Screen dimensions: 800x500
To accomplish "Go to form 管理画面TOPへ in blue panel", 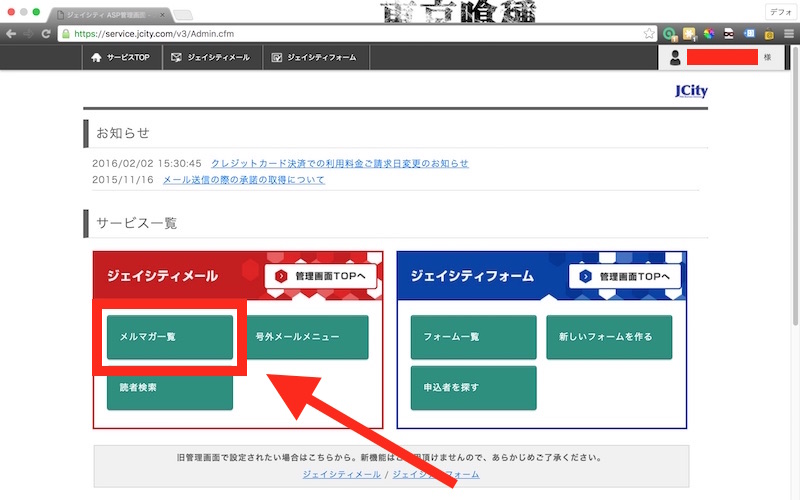I will [625, 276].
